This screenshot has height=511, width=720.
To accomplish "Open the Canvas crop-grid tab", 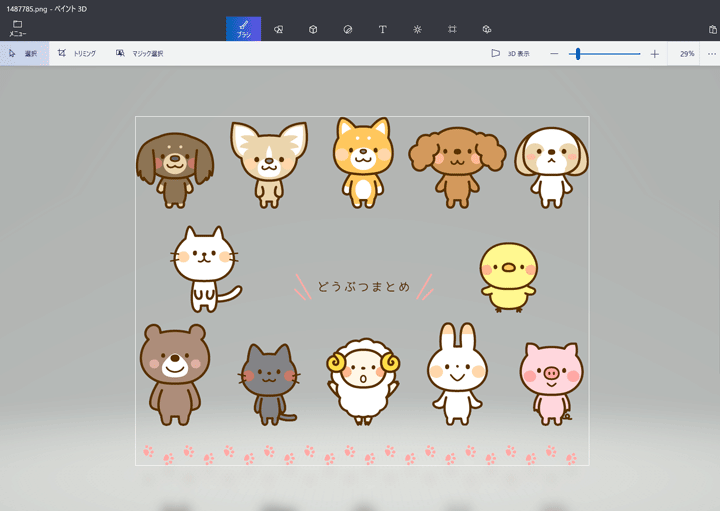I will (x=452, y=29).
